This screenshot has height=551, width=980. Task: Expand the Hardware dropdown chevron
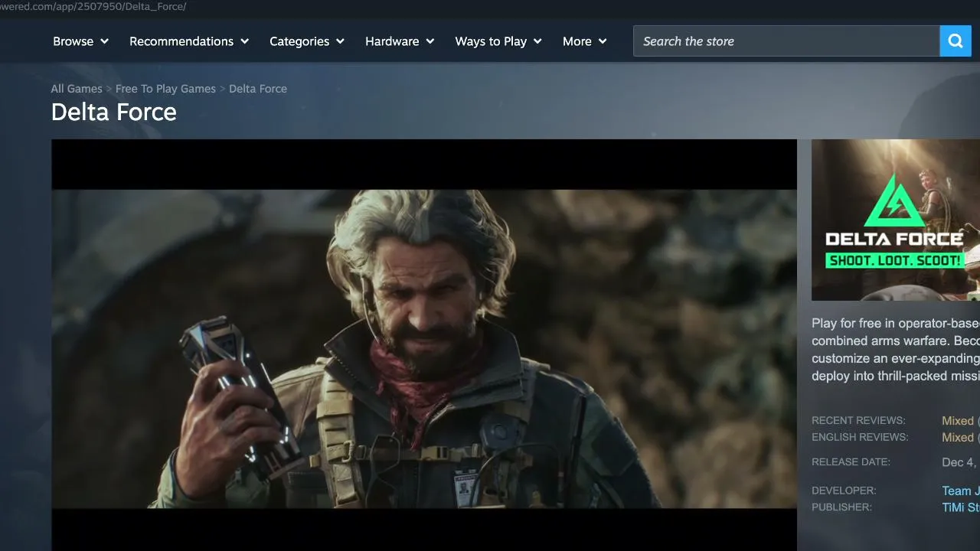click(430, 41)
